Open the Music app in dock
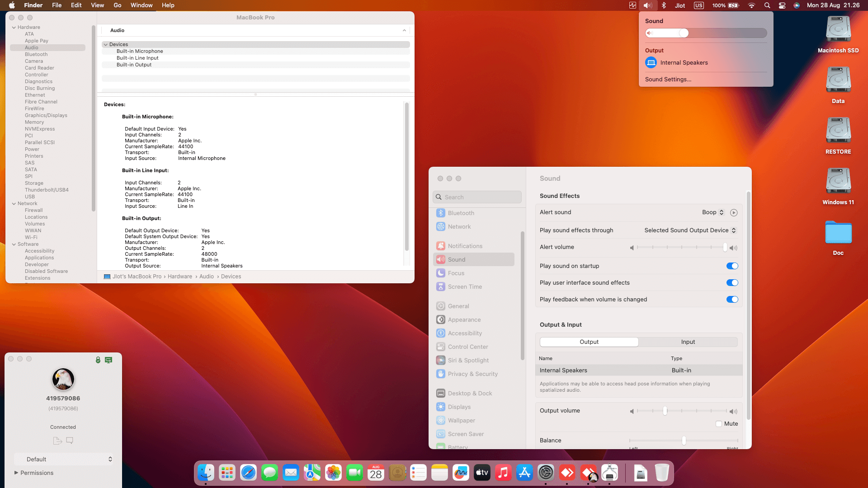Image resolution: width=868 pixels, height=488 pixels. click(x=503, y=473)
